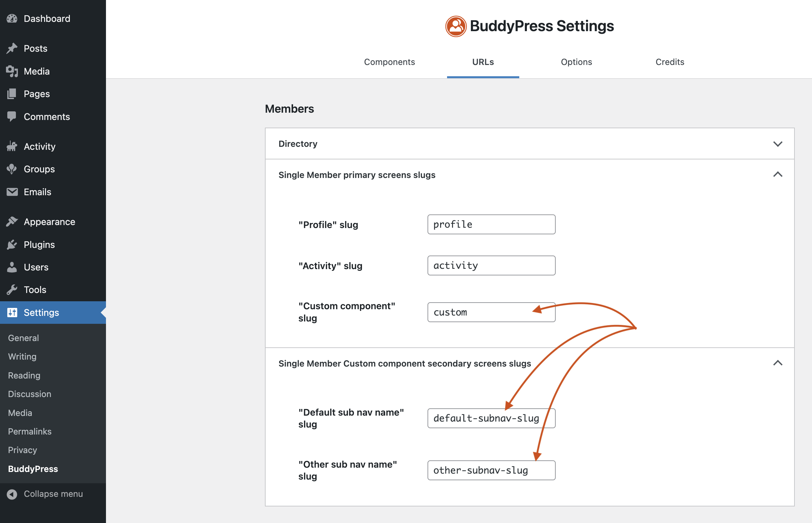The height and width of the screenshot is (523, 812).
Task: Expand the Directory panel chevron
Action: click(x=778, y=144)
